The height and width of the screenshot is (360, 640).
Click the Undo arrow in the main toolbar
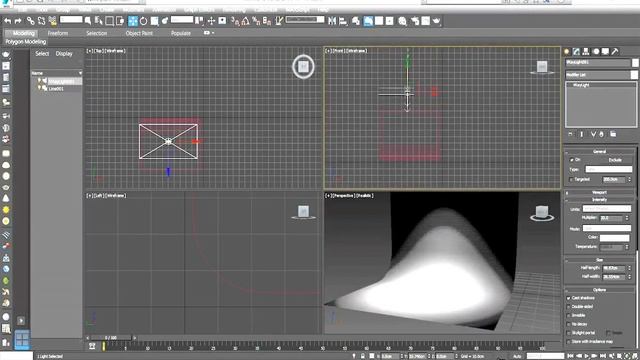pyautogui.click(x=8, y=21)
